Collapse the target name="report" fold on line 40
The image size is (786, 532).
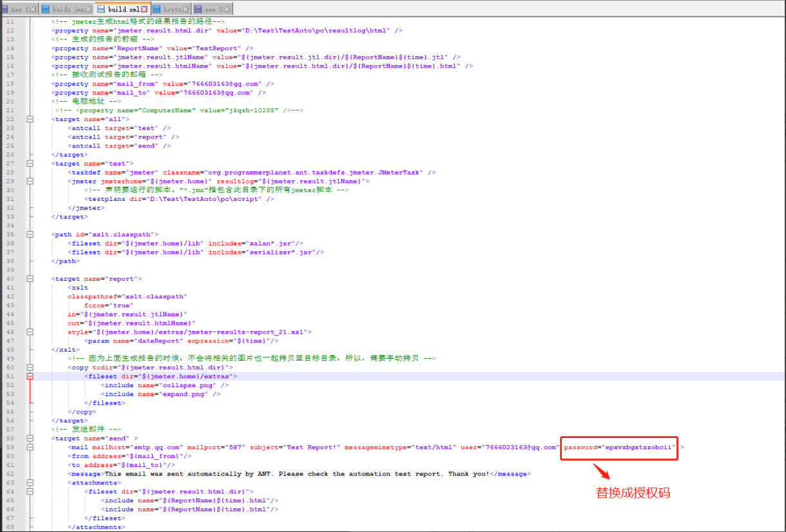tap(30, 279)
